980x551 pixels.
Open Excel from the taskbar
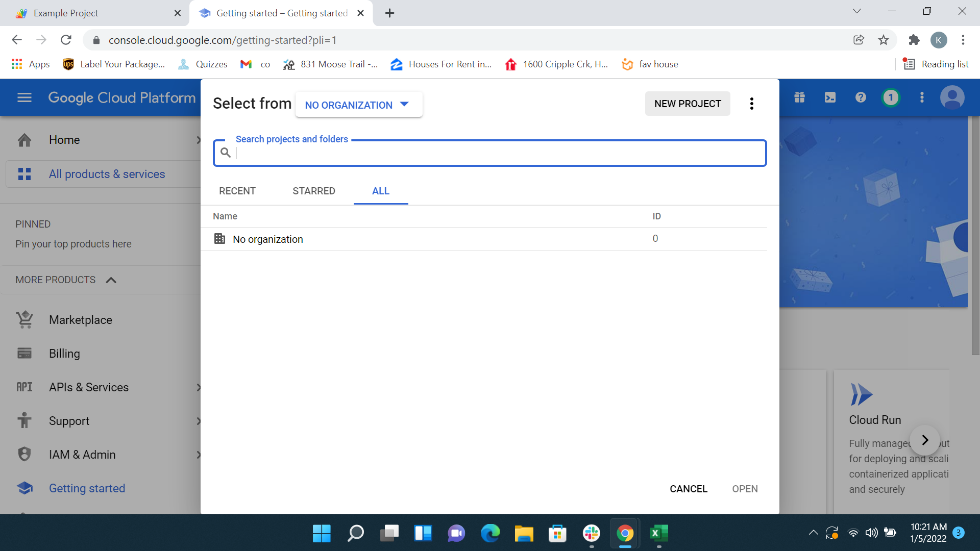[x=658, y=534]
